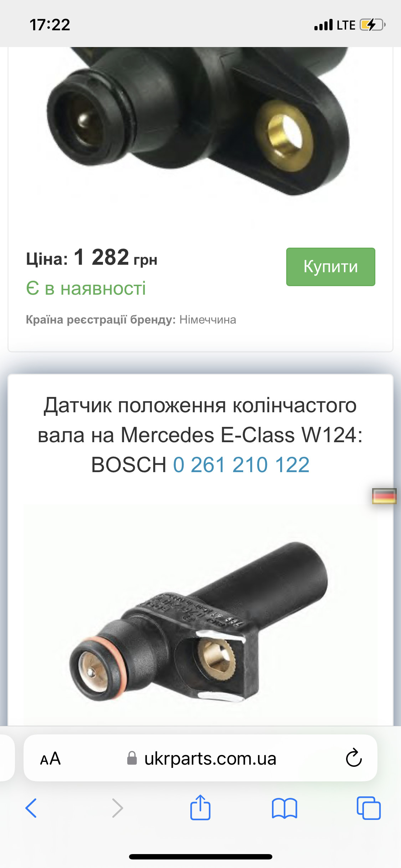Tap the price 1 282 грн
Screen dimensions: 401x868
(115, 258)
